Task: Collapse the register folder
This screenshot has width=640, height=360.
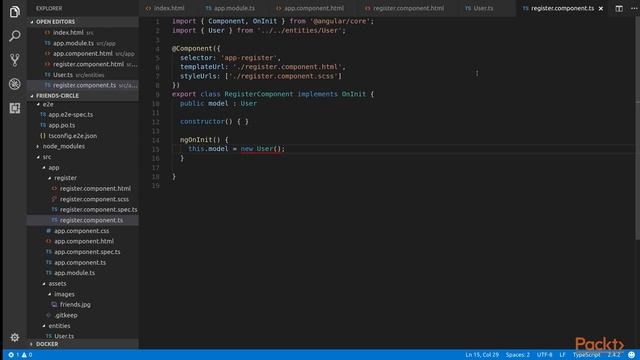Action: point(65,178)
